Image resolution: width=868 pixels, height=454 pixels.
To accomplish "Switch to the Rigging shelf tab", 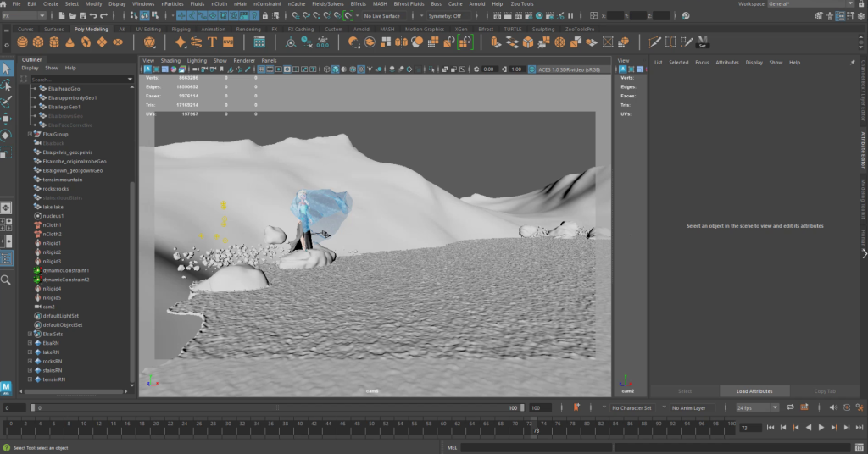I will pos(181,30).
